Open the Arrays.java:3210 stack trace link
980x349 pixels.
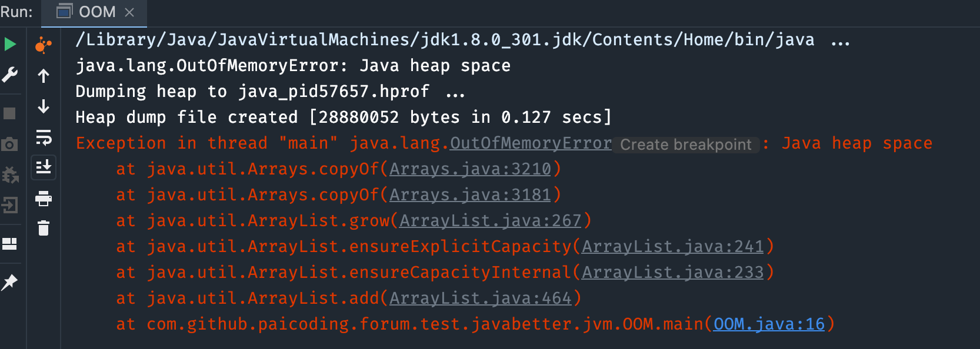(x=470, y=169)
